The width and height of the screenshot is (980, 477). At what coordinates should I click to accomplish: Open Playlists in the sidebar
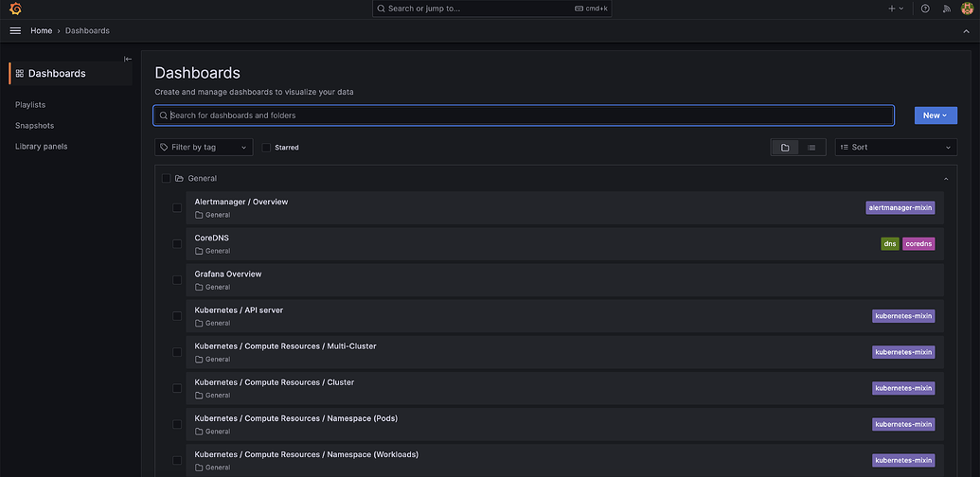point(30,105)
